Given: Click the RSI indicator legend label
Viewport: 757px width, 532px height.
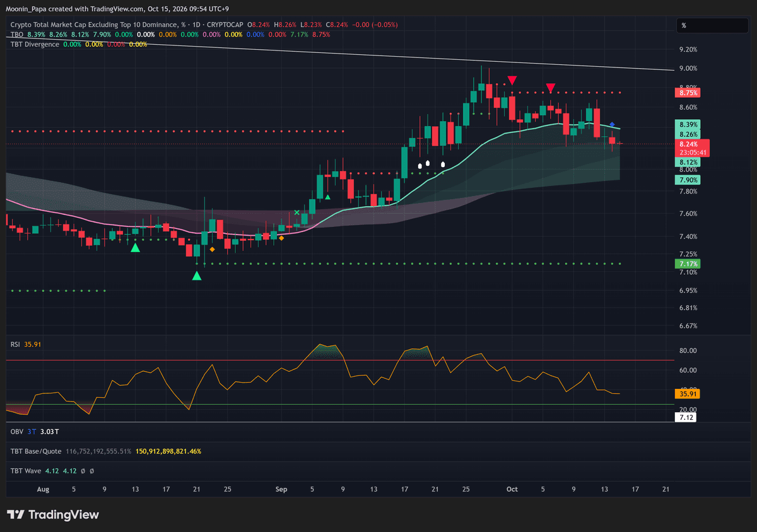Looking at the screenshot, I should point(16,344).
